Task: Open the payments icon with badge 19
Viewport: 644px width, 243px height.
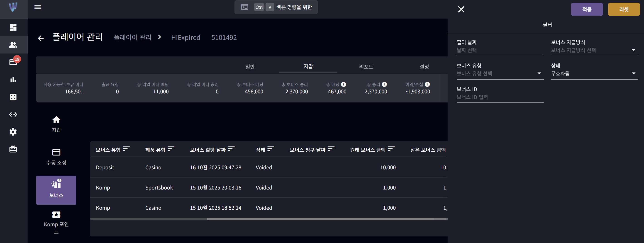Action: click(x=13, y=62)
